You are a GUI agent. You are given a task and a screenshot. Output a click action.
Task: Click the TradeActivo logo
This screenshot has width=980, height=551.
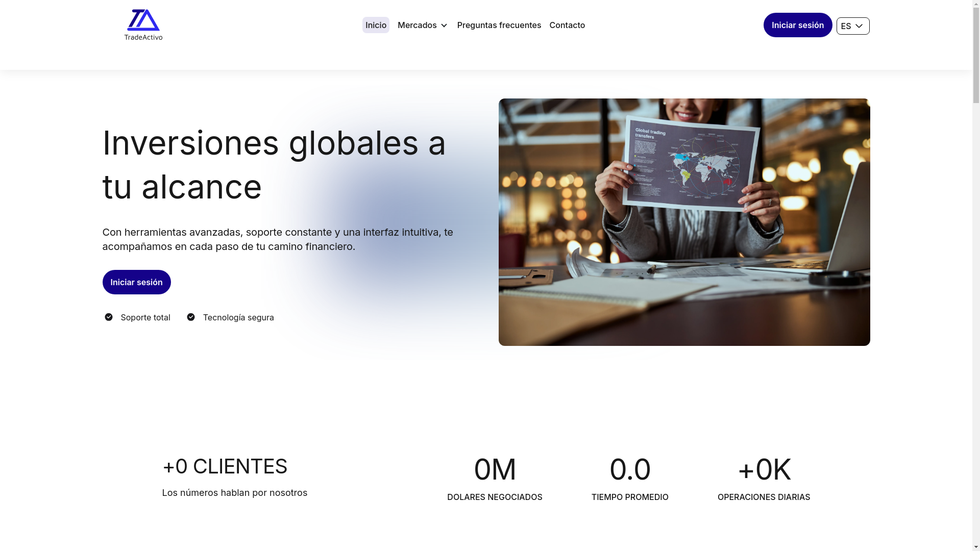[x=143, y=24]
